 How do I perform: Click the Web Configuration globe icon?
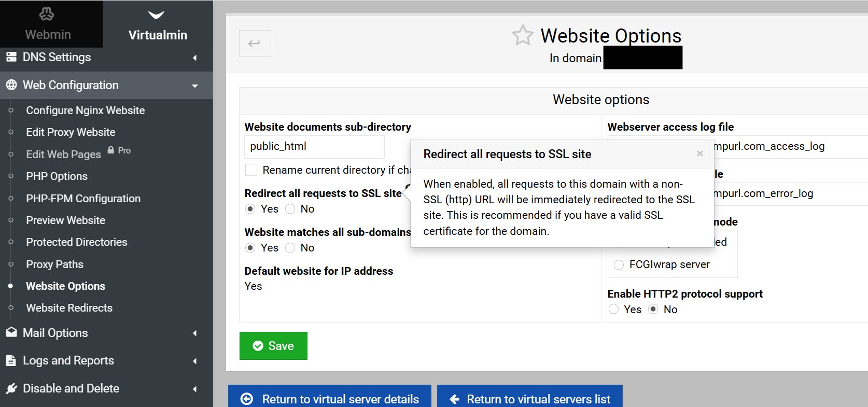pos(11,85)
